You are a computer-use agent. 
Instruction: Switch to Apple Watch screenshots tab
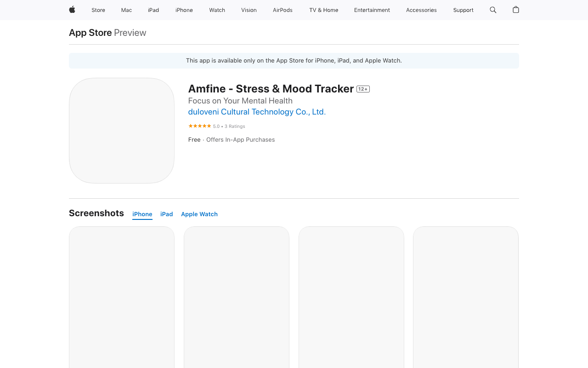pyautogui.click(x=199, y=214)
